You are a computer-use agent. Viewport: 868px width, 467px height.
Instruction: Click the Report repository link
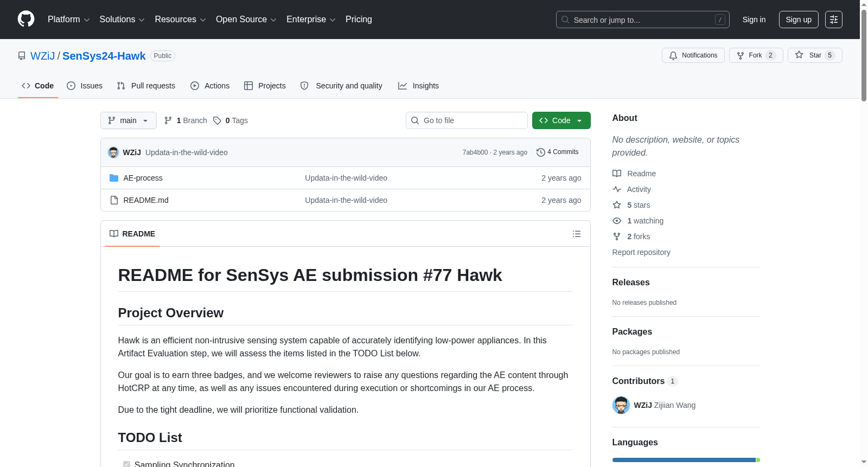641,252
